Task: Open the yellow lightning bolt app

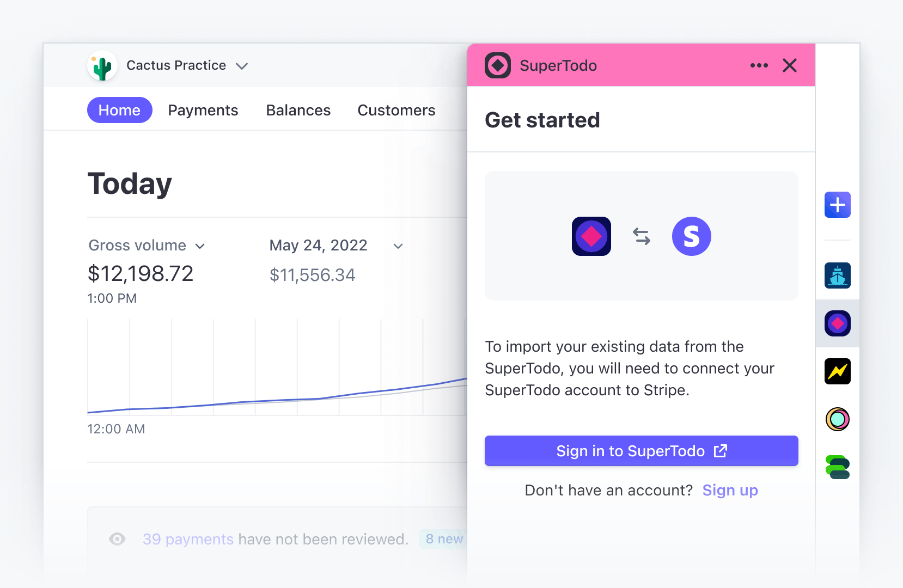Action: [837, 371]
